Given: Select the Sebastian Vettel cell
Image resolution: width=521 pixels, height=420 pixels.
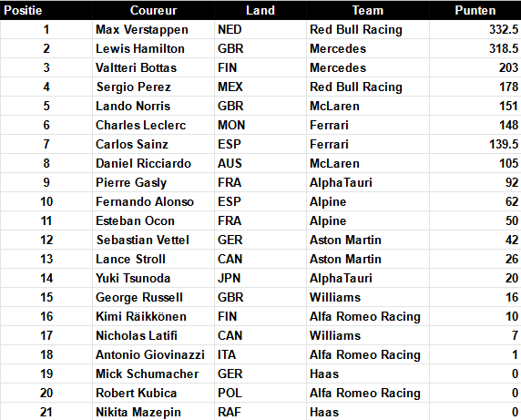Looking at the screenshot, I should click(x=153, y=240).
